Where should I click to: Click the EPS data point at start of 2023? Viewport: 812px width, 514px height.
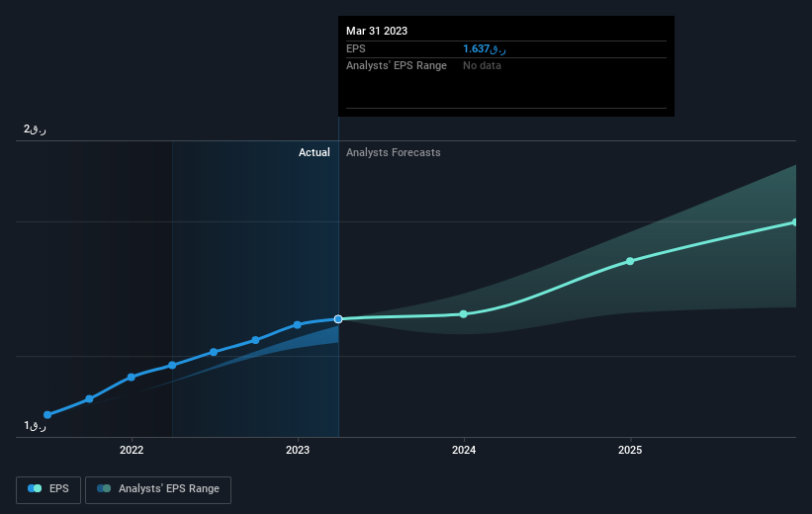coord(298,325)
